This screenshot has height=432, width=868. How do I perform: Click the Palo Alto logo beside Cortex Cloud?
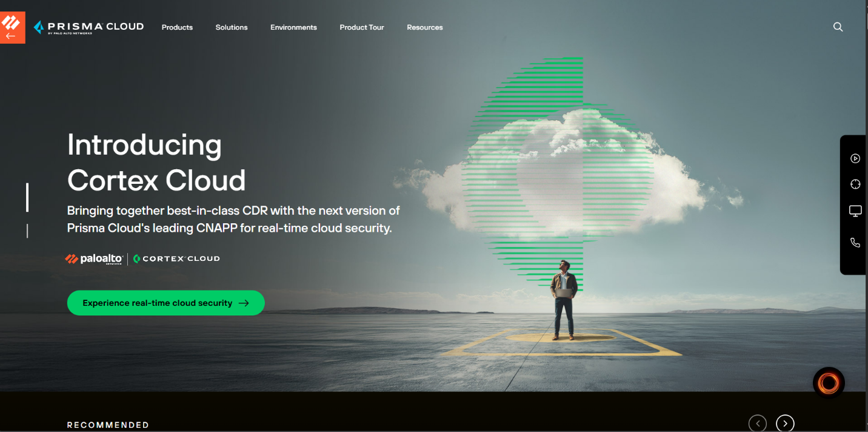click(94, 259)
